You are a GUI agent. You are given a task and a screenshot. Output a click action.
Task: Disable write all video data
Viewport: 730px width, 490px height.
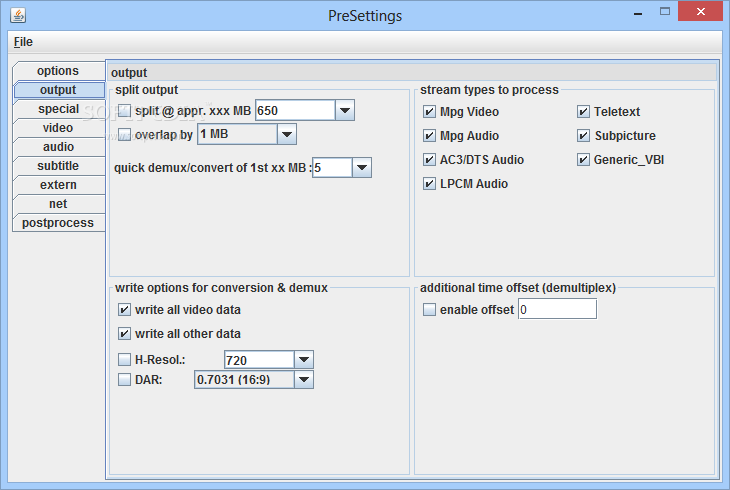(x=125, y=310)
